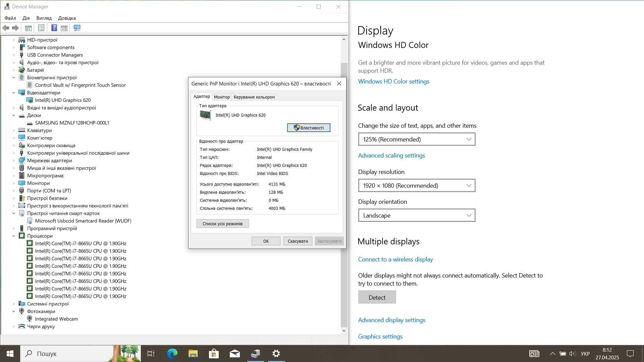Open the Display resolution dropdown
The image size is (644, 362).
(417, 186)
